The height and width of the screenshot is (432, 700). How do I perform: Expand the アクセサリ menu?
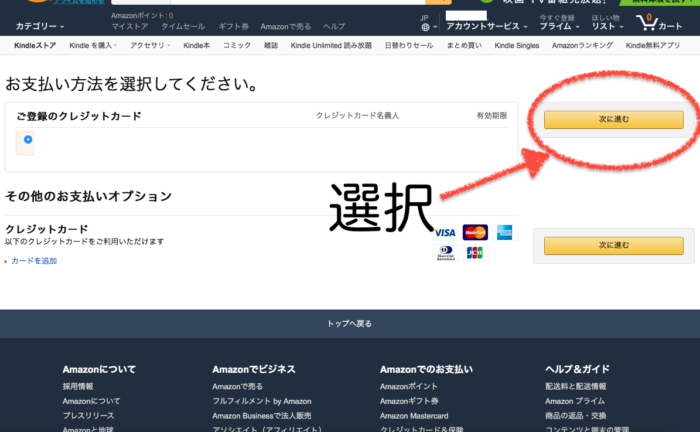[150, 46]
